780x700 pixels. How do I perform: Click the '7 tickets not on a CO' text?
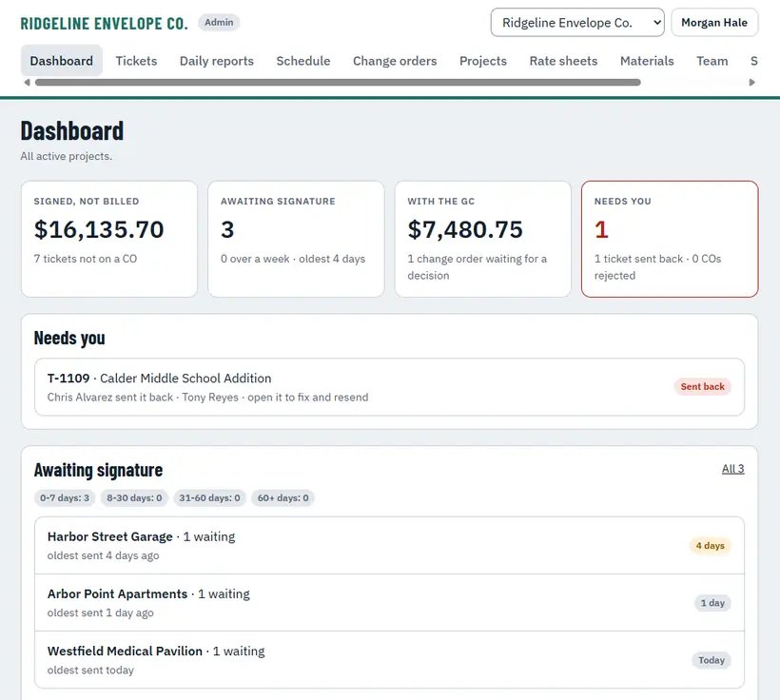point(86,259)
